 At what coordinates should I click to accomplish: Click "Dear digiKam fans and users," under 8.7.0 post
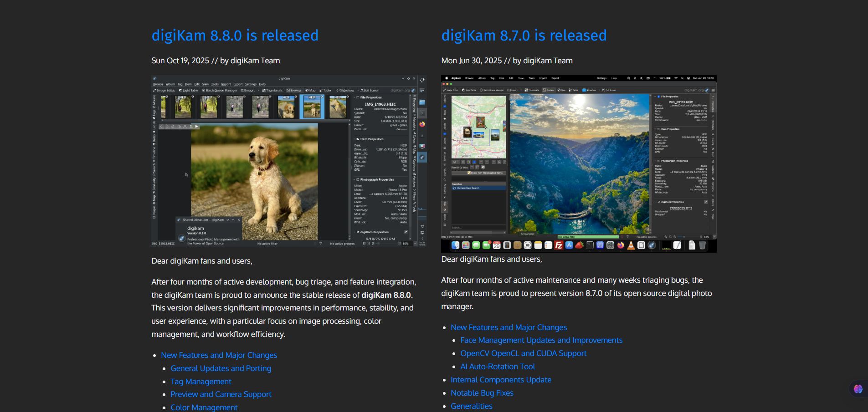(x=492, y=259)
